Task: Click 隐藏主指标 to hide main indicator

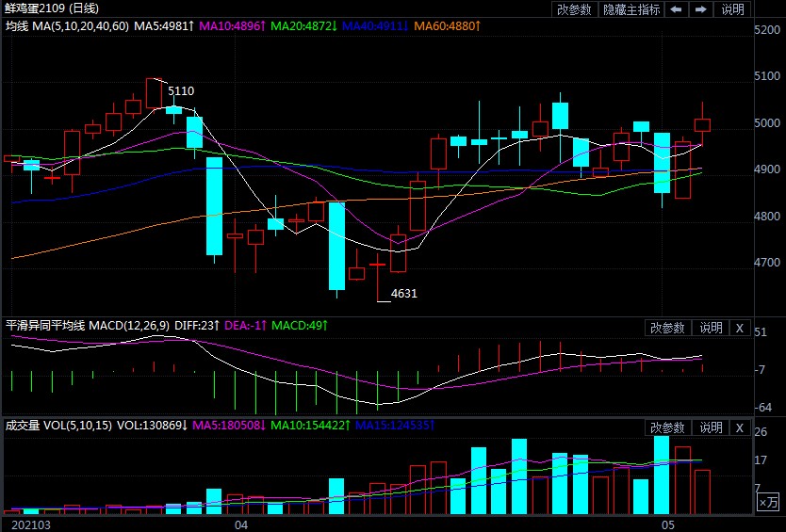Action: 631,9
